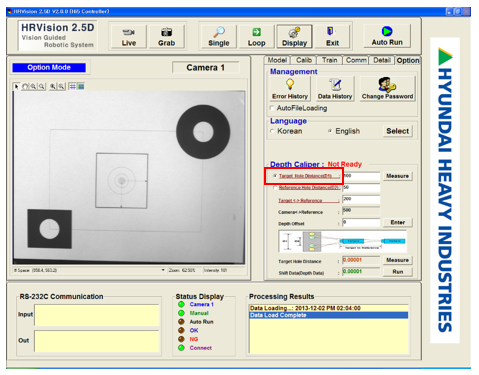Enable the AutoFileLoading checkbox
Viewport: 479px width, 375px height.
tap(272, 108)
